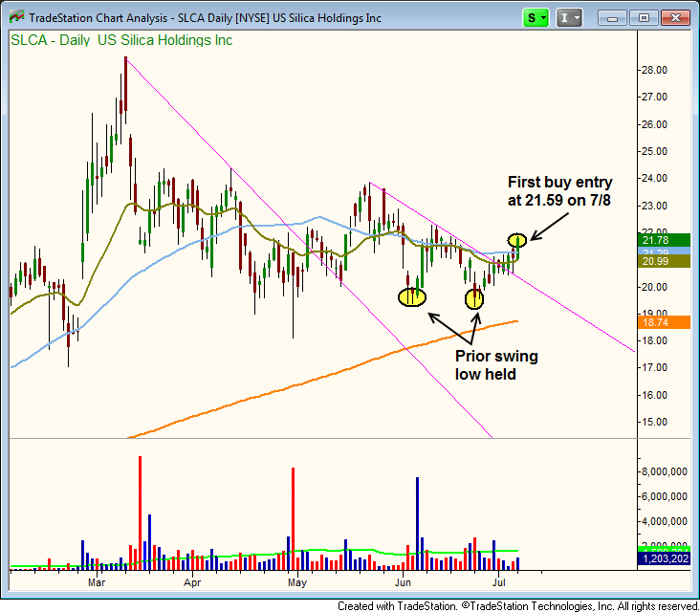Open the green S symbol-link dropdown

pos(536,18)
